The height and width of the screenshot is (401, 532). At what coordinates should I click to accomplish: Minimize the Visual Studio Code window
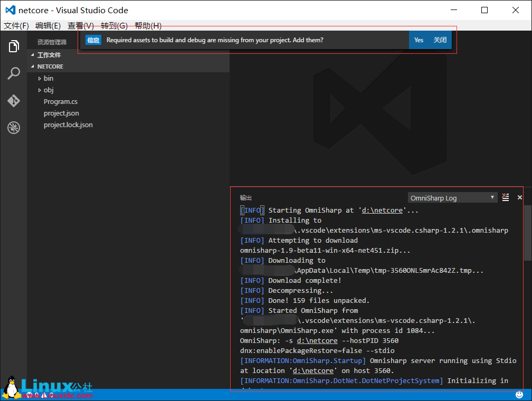coord(454,10)
